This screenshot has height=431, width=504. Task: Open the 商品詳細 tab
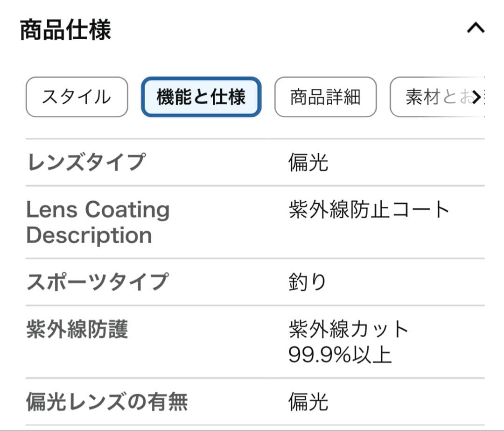point(325,97)
